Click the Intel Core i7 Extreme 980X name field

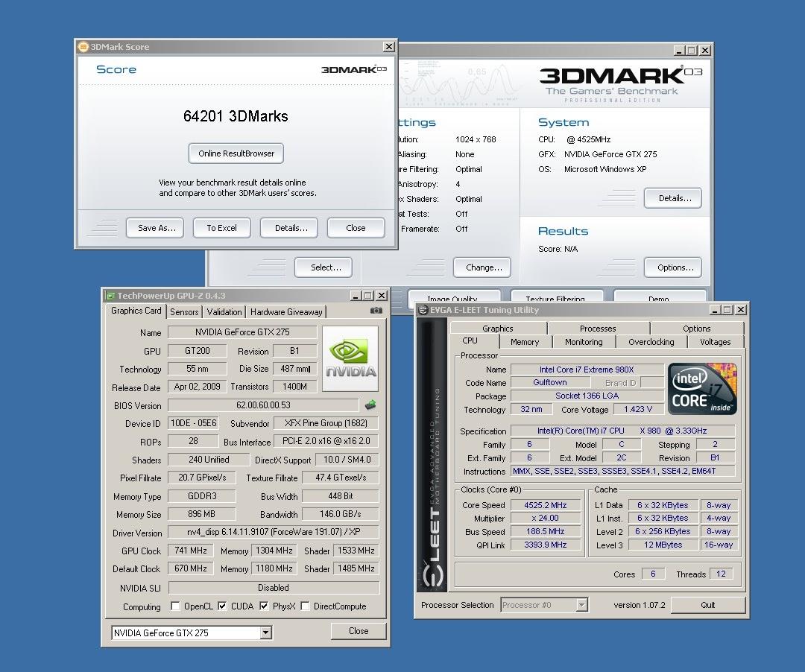587,370
